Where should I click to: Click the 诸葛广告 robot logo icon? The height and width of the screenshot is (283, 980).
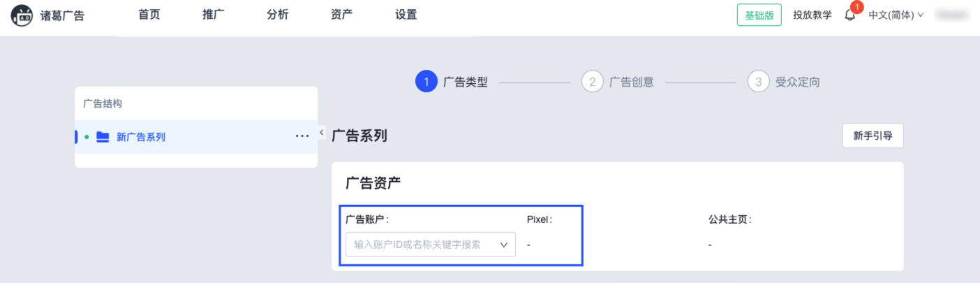pyautogui.click(x=22, y=15)
